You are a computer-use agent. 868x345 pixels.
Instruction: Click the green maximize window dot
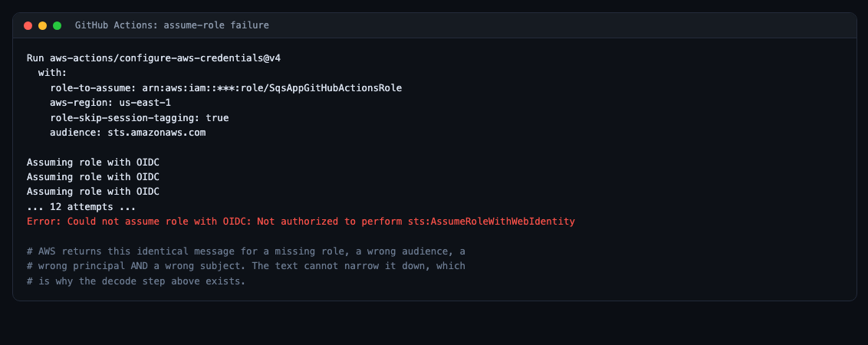[57, 25]
